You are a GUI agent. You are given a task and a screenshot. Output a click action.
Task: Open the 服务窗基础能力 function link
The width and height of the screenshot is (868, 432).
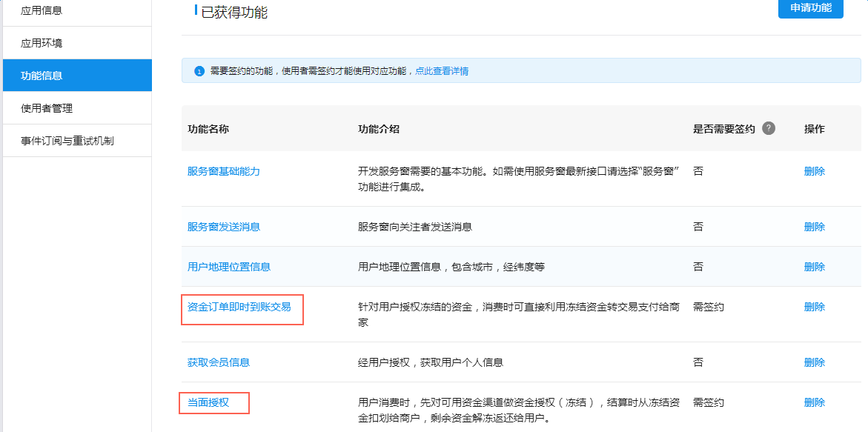[x=224, y=171]
